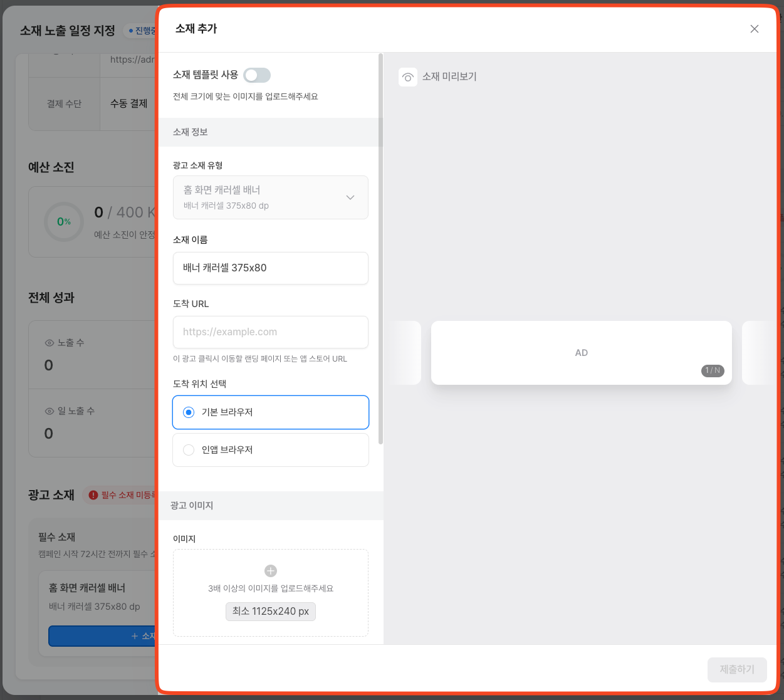Click the partial previous card left of the AD preview
The image size is (784, 700).
[405, 353]
